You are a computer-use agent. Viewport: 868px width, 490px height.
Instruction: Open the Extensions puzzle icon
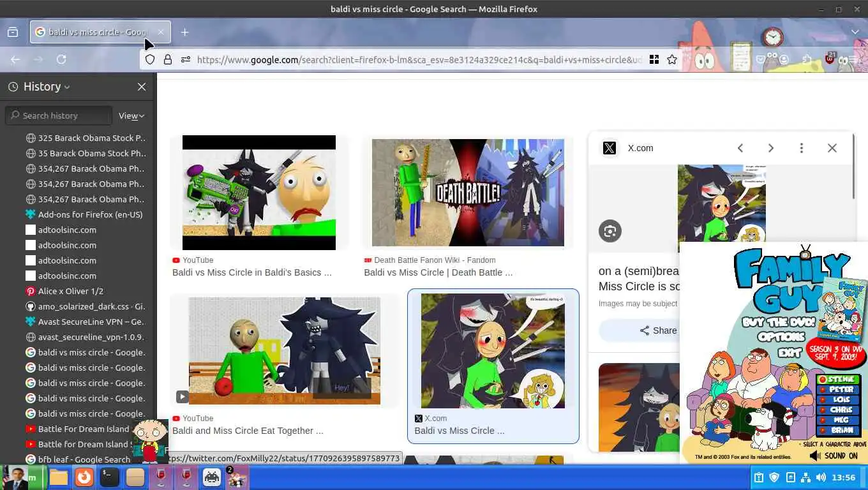coord(807,59)
